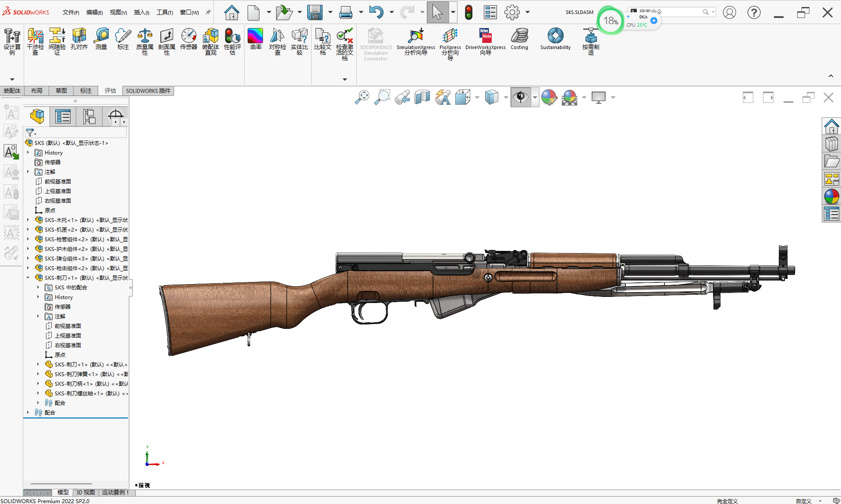Click the Sensor tool (传感器)
841x504 pixels.
click(188, 39)
